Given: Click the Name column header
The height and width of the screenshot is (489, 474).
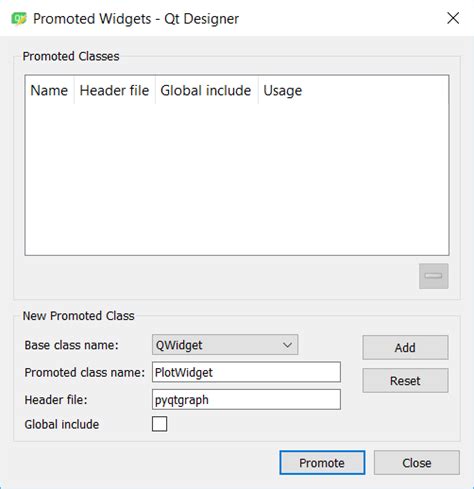Looking at the screenshot, I should click(49, 90).
